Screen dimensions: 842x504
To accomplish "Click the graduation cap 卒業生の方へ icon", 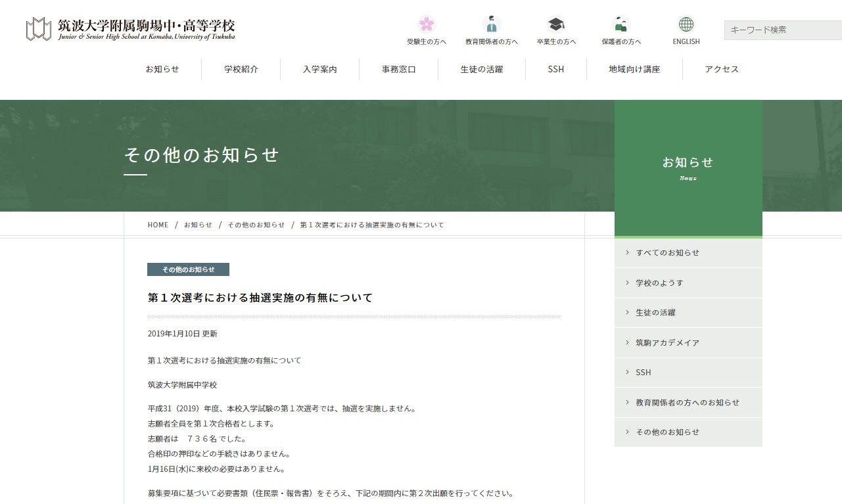I will pos(556,25).
